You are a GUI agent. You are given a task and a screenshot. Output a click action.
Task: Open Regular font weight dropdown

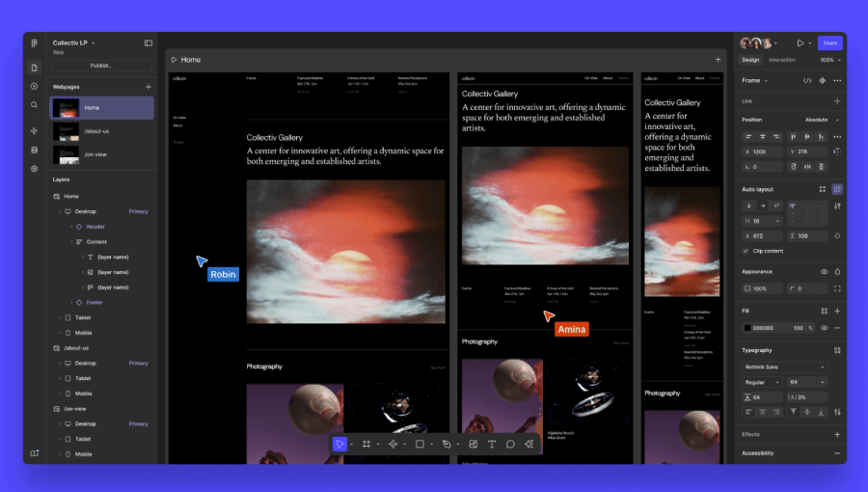tap(762, 382)
